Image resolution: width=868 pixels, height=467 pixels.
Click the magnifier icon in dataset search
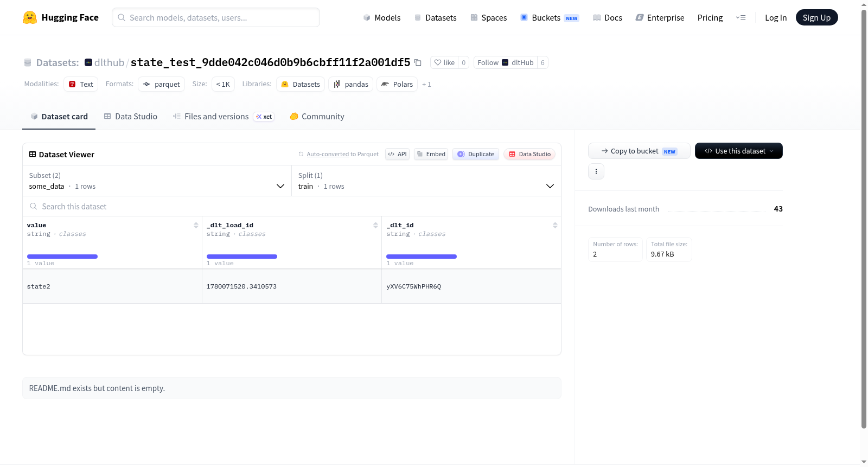coord(34,206)
